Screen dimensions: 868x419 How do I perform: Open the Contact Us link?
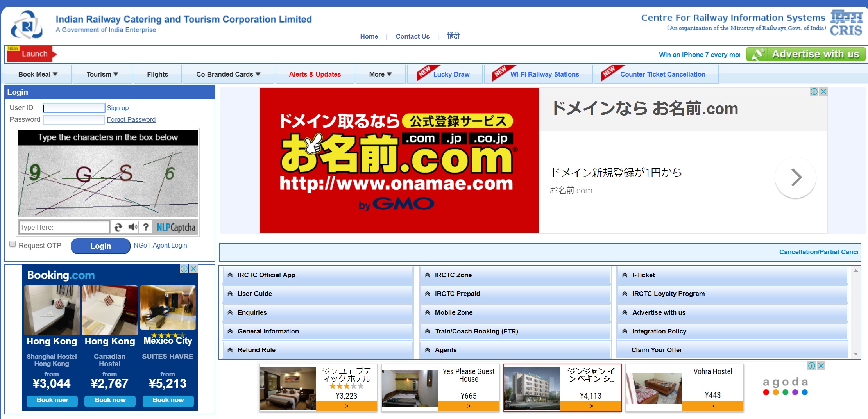point(412,36)
